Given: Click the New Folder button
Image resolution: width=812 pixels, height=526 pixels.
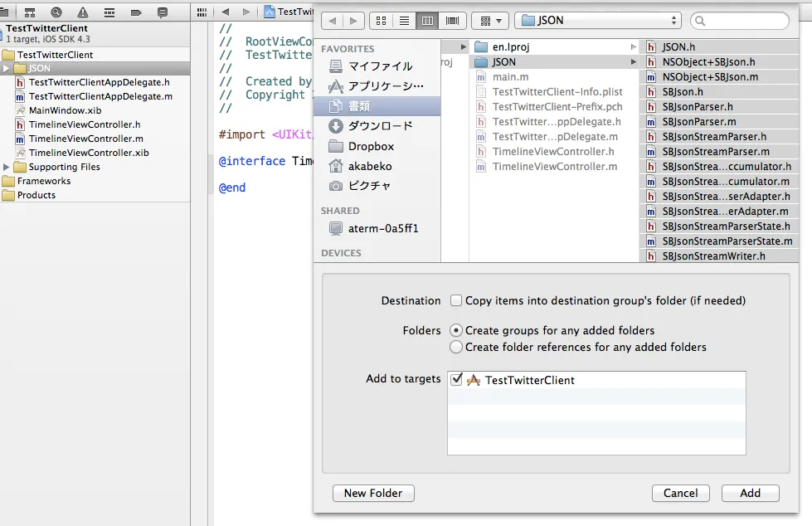Looking at the screenshot, I should [x=373, y=493].
